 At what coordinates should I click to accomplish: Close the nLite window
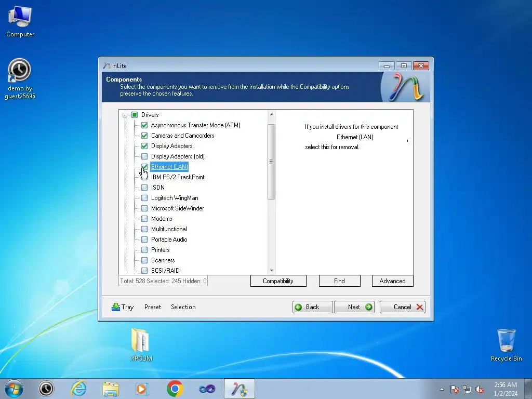(x=421, y=66)
